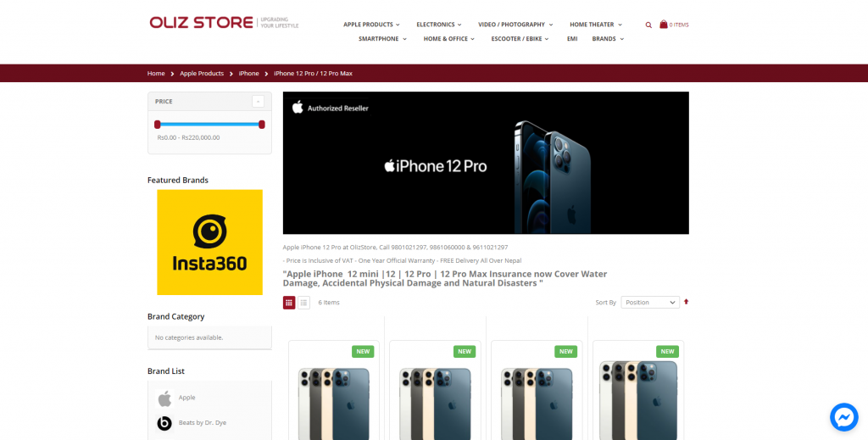Screen dimensions: 868x440
Task: Click the right price slider handle
Action: (262, 125)
